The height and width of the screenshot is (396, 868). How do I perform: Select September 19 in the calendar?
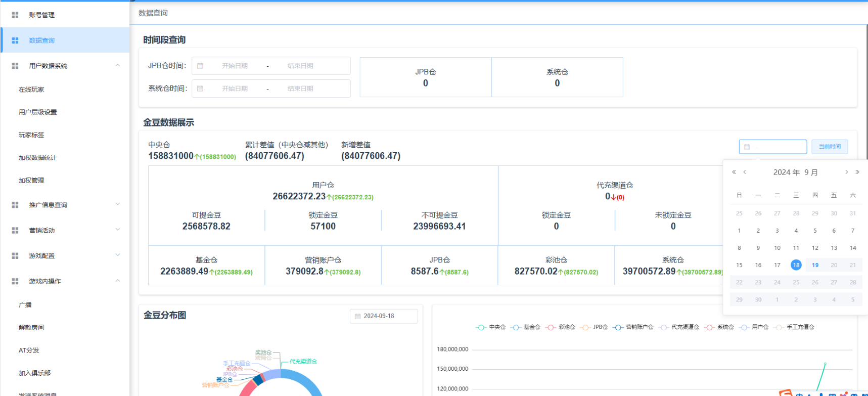[x=815, y=265]
